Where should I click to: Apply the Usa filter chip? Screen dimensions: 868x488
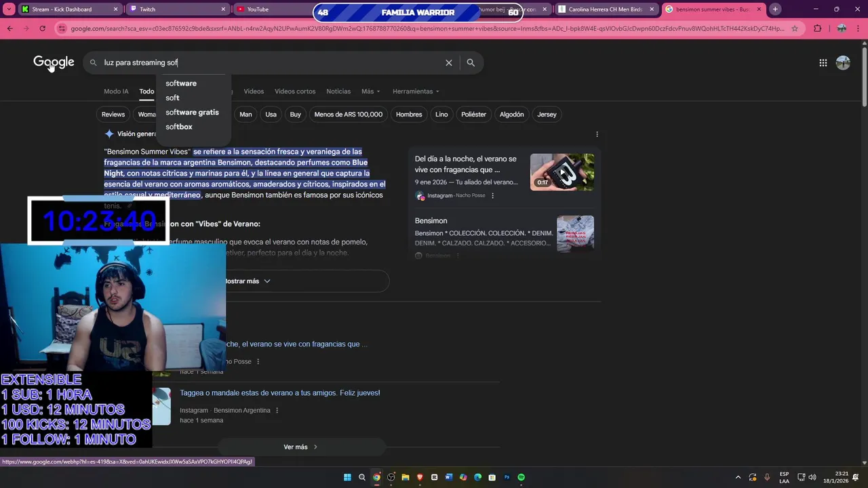271,115
